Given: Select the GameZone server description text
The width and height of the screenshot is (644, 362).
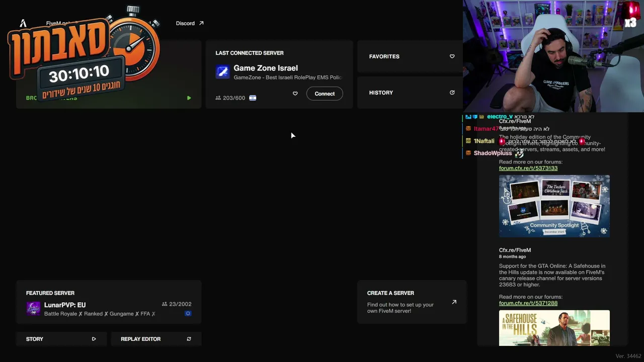Looking at the screenshot, I should pyautogui.click(x=288, y=77).
